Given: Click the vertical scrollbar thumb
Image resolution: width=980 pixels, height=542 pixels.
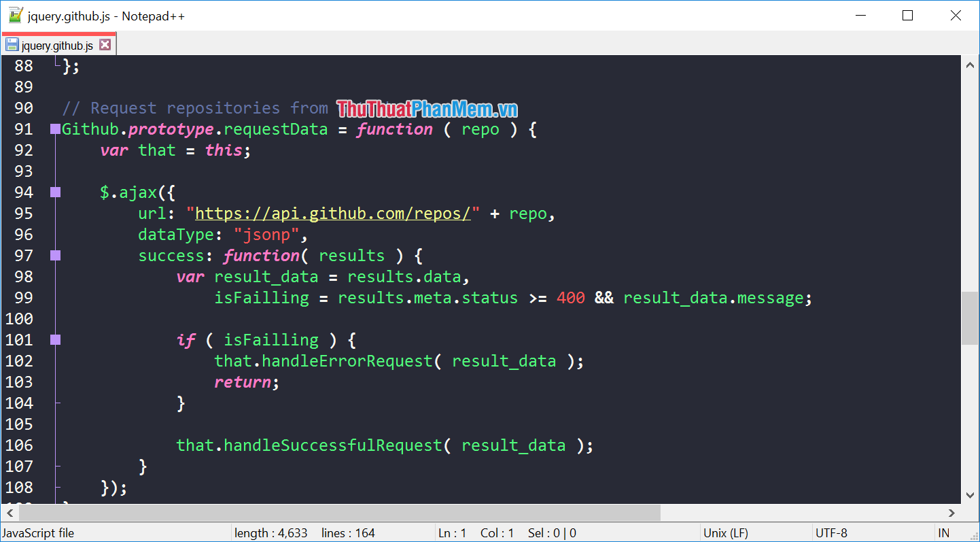Looking at the screenshot, I should coord(970,318).
